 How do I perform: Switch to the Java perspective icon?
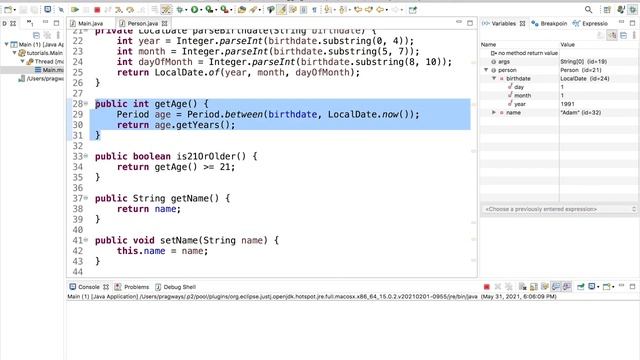(x=621, y=9)
